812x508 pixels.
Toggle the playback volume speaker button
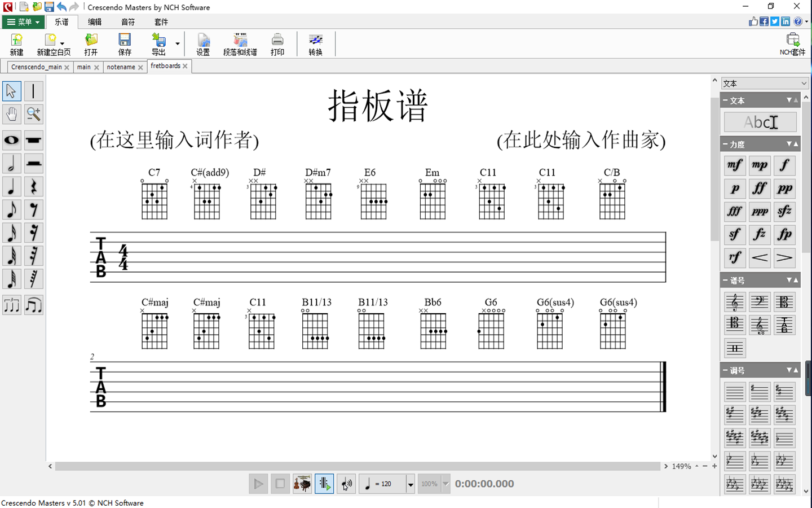[x=346, y=484]
